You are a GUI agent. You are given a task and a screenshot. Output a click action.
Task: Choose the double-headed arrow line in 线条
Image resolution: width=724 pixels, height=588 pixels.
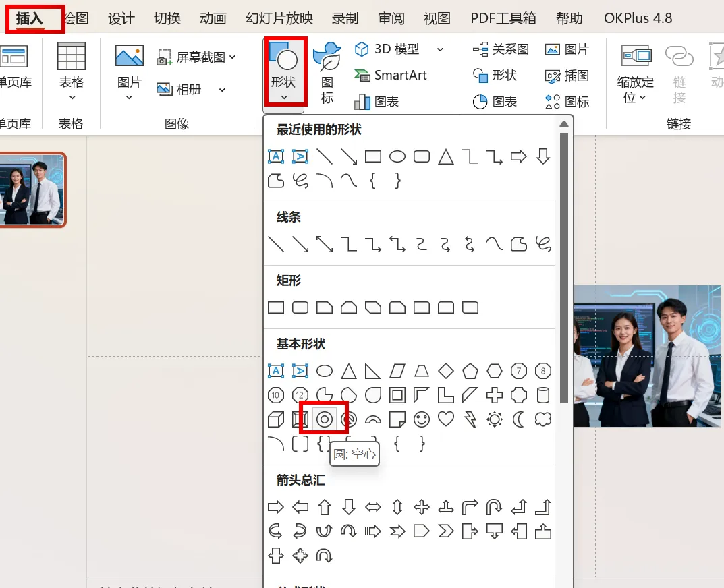pos(324,243)
